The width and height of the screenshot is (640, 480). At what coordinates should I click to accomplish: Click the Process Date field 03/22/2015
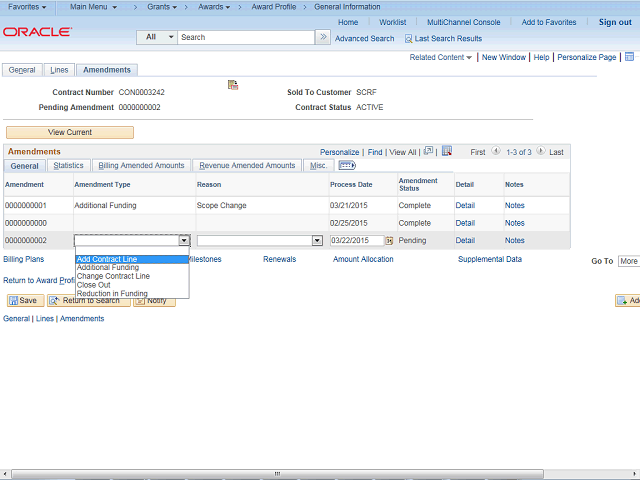click(x=357, y=240)
